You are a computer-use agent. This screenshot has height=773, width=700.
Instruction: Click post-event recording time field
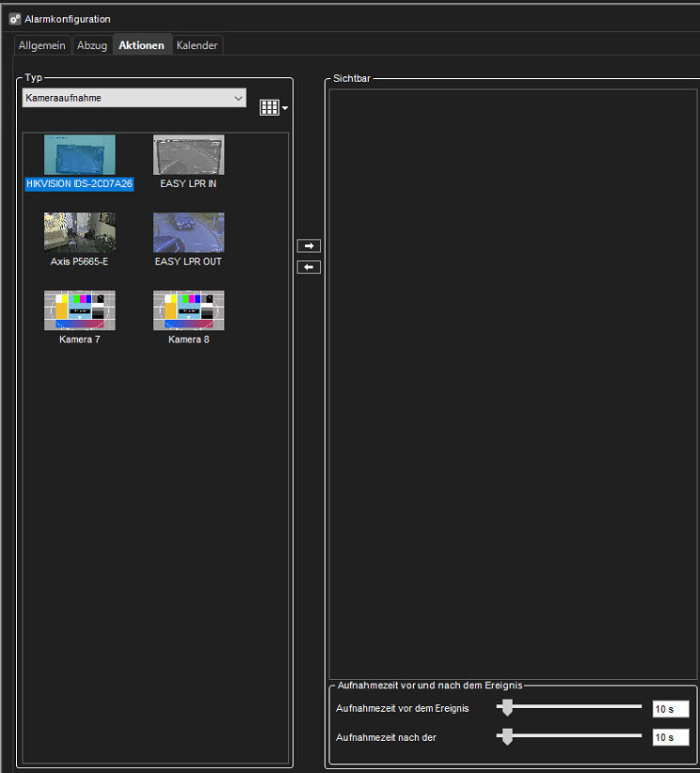tap(670, 737)
